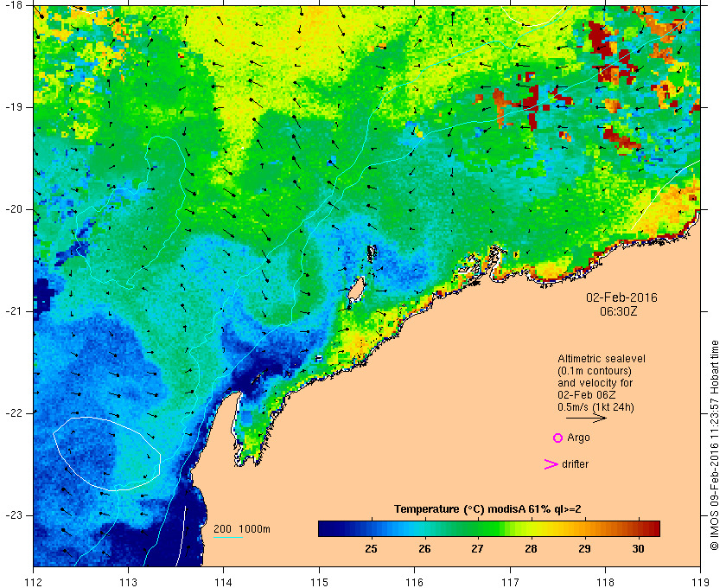726x588 pixels.
Task: Click the latitude axis label -22
Action: pyautogui.click(x=13, y=413)
